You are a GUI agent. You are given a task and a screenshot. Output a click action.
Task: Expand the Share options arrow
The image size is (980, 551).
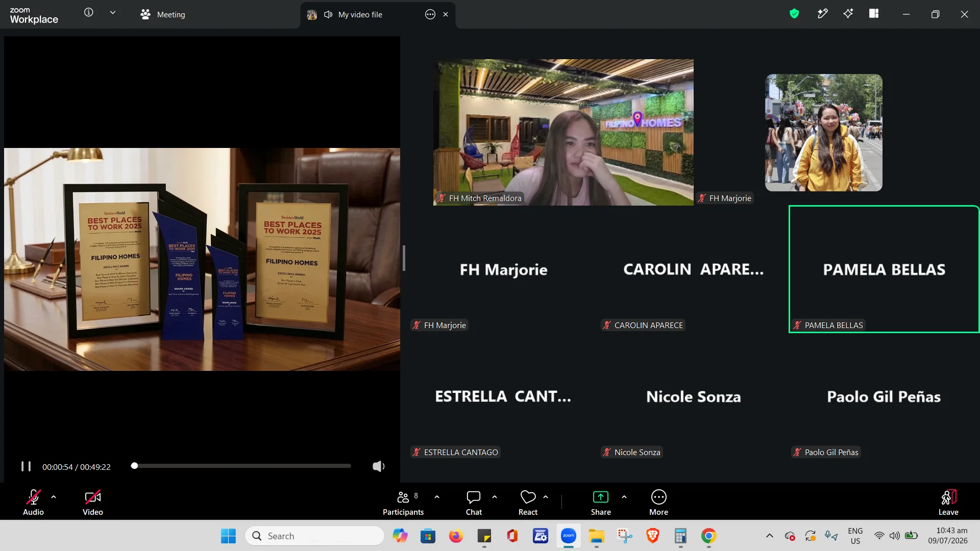[624, 496]
